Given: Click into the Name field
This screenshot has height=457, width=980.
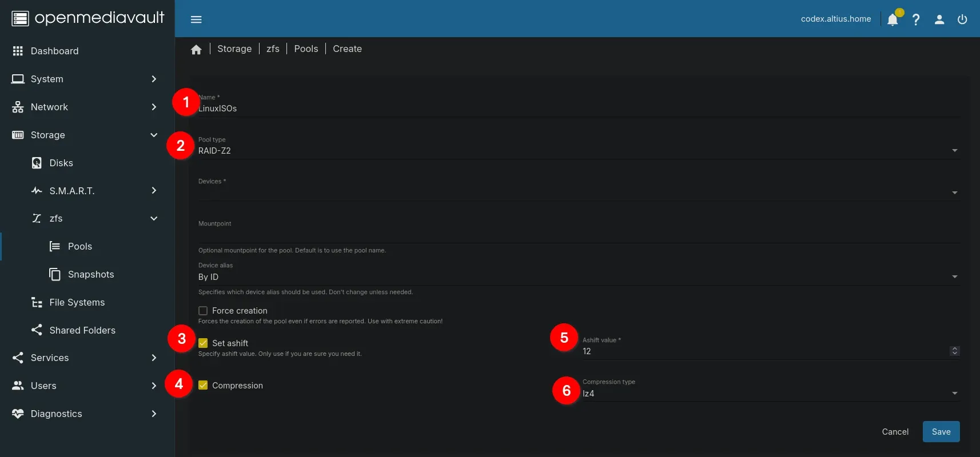Looking at the screenshot, I should point(579,109).
